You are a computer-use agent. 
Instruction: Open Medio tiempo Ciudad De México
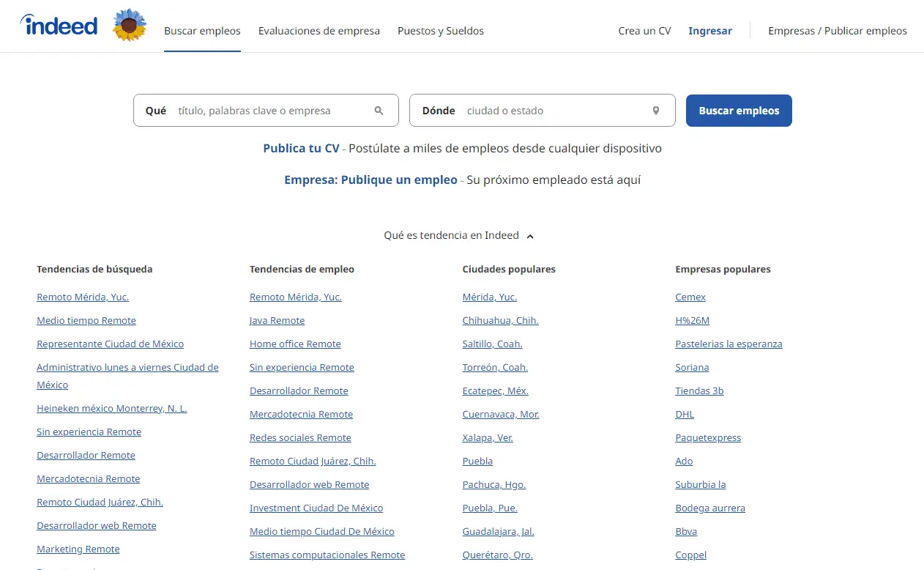[322, 531]
